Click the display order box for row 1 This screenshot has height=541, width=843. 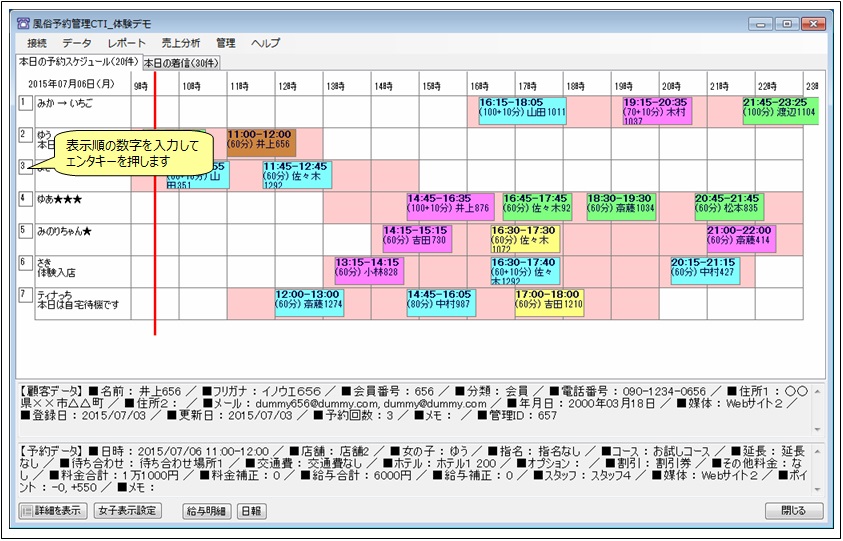[25, 103]
